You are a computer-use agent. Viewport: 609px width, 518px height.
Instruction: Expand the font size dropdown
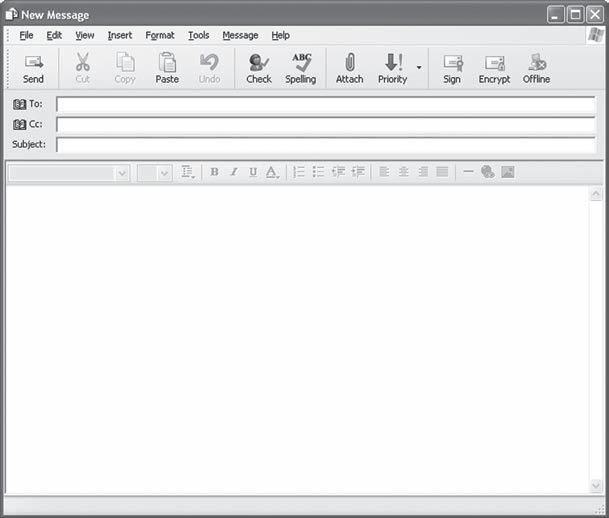click(165, 173)
